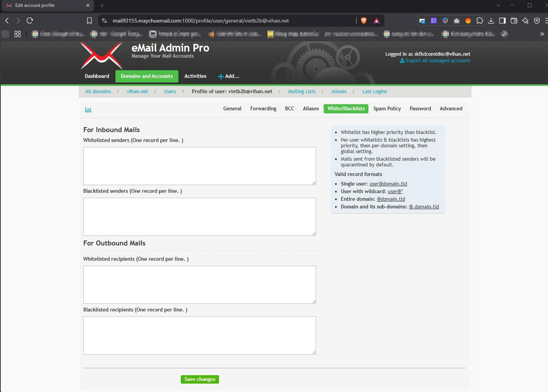Focus the Blacklisted senders text area
This screenshot has height=392, width=548.
[199, 217]
